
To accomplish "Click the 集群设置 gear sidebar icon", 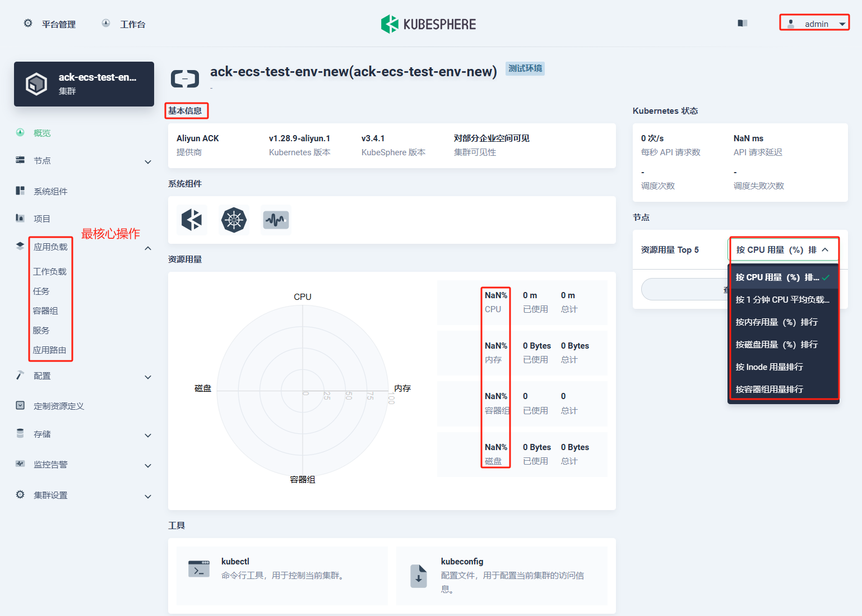I will tap(20, 494).
